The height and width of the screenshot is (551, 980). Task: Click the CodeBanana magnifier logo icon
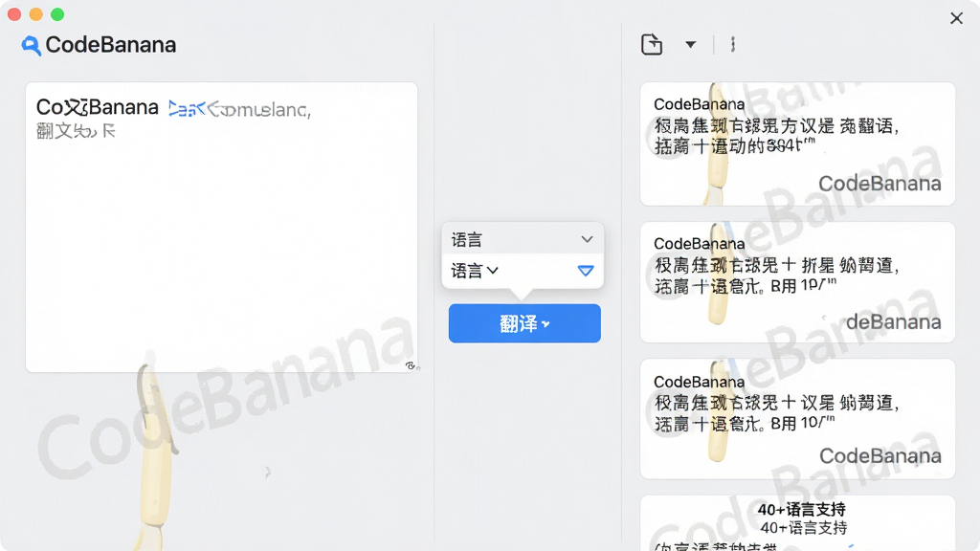click(31, 46)
